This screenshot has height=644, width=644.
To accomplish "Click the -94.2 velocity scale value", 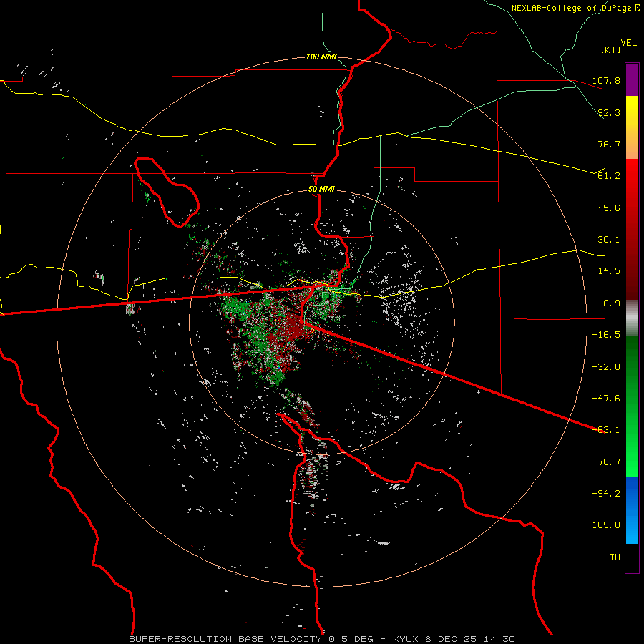I will tap(606, 494).
